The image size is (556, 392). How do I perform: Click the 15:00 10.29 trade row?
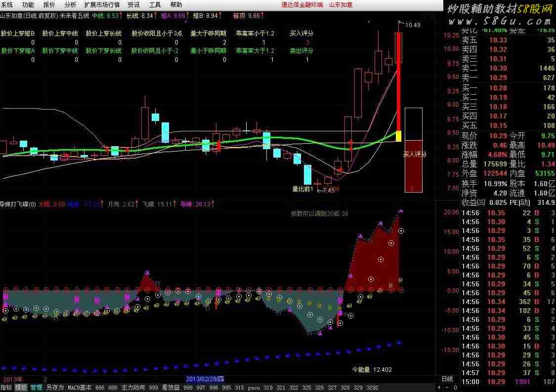(x=508, y=382)
